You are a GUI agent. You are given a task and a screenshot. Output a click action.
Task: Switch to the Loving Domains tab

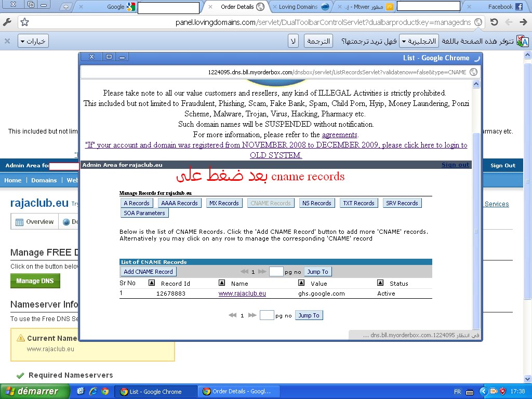(301, 6)
